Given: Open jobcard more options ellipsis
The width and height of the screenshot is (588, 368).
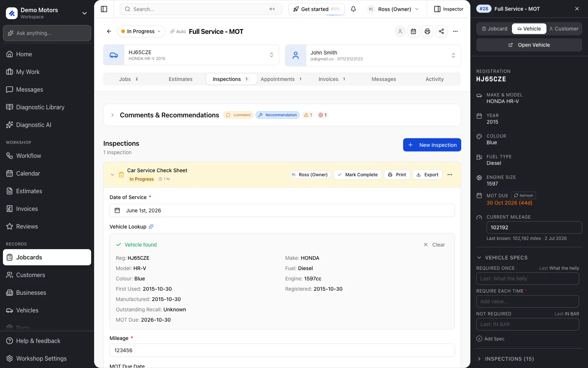Looking at the screenshot, I should [455, 32].
